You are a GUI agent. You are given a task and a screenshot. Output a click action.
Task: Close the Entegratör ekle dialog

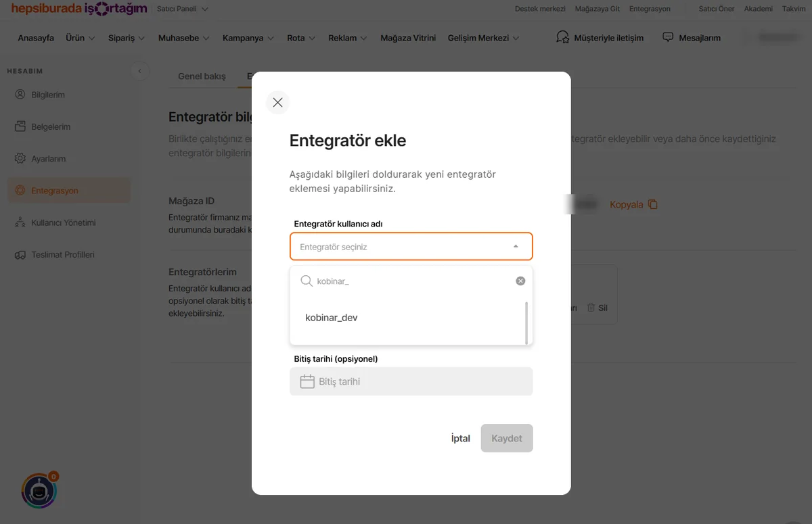coord(277,102)
